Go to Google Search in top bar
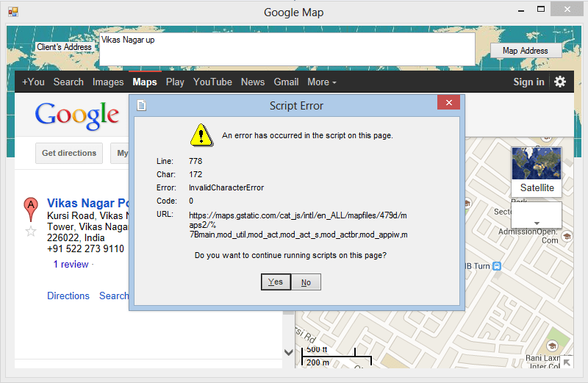The width and height of the screenshot is (588, 383). click(68, 82)
